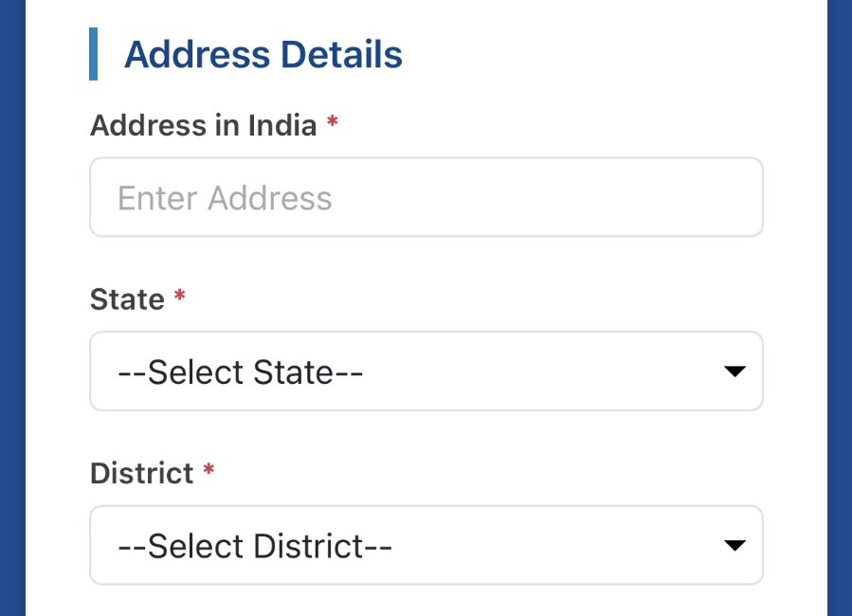Click the Address Details section heading
Screen dimensions: 852x616
click(263, 55)
